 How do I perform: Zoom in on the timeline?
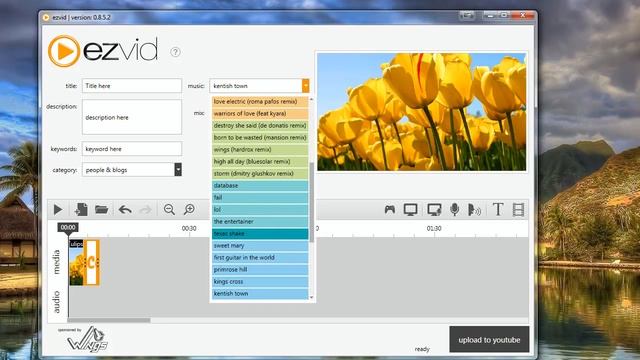click(189, 210)
